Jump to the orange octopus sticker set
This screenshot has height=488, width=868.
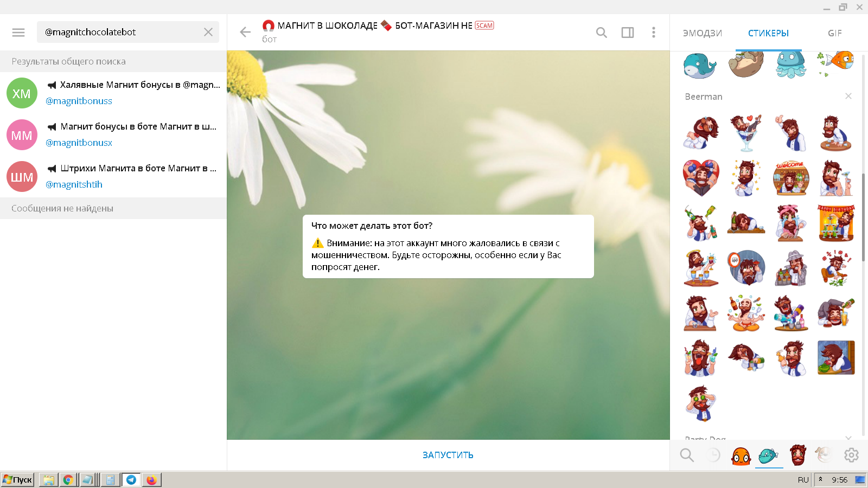pyautogui.click(x=741, y=455)
